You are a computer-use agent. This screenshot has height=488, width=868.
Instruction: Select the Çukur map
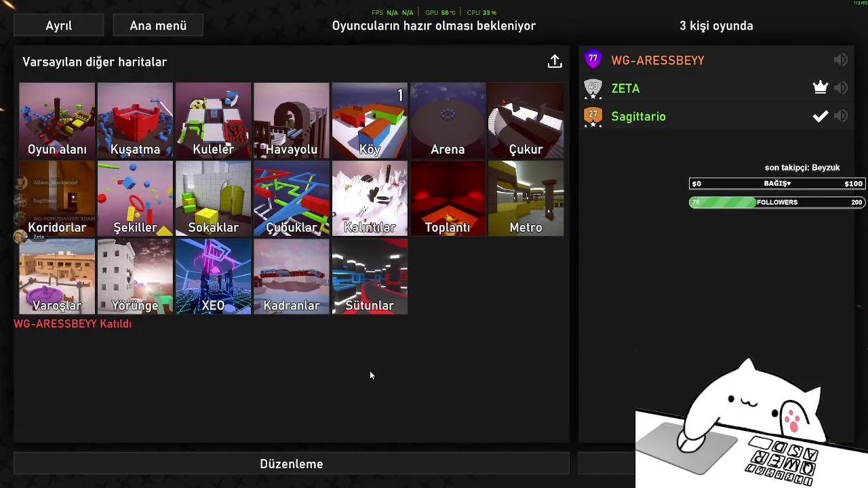526,121
